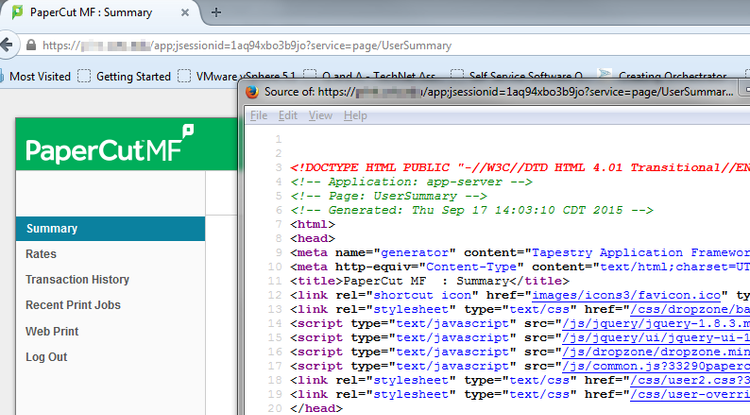Open the Q and A - TechNet bookmark
Viewport: 750px width, 415px height.
[369, 76]
